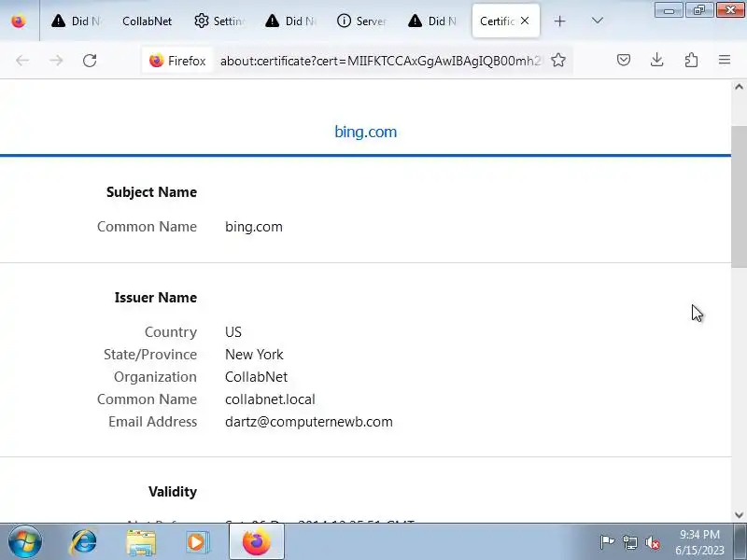
Task: Go forward using the forward arrow
Action: click(x=56, y=61)
